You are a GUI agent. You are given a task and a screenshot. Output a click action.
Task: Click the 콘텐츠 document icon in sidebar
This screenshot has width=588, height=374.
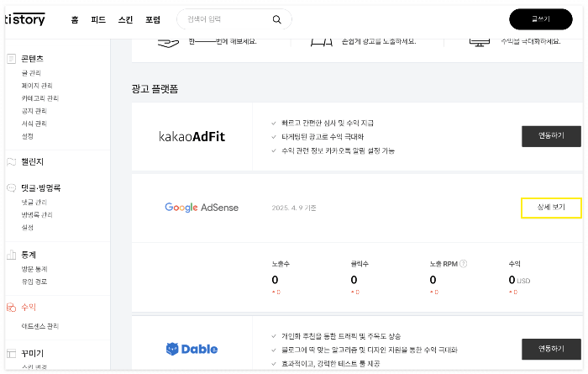11,59
